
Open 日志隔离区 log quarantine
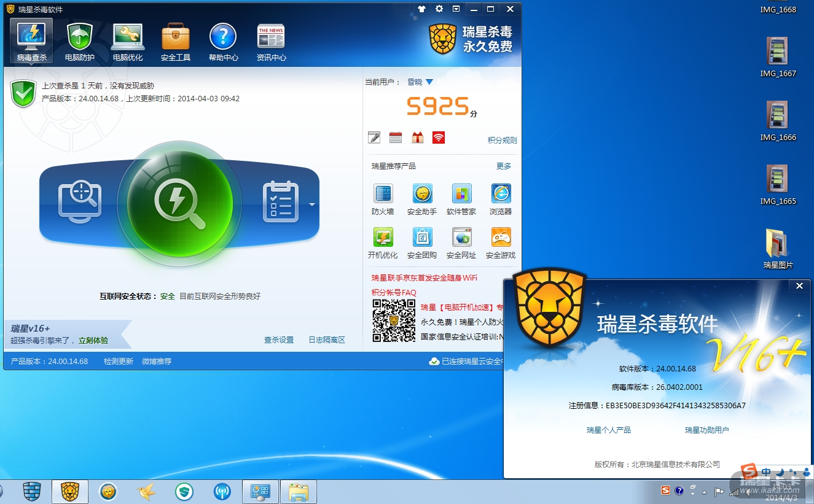click(x=327, y=340)
